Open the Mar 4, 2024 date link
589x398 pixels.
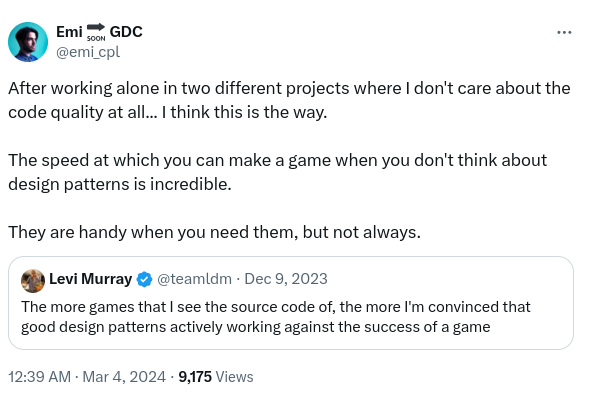pos(124,377)
